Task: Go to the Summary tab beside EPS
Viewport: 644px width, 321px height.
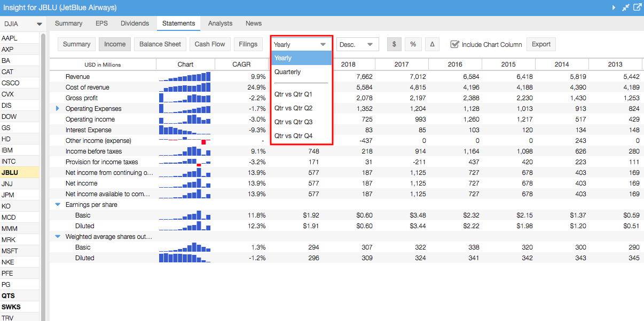Action: point(68,23)
